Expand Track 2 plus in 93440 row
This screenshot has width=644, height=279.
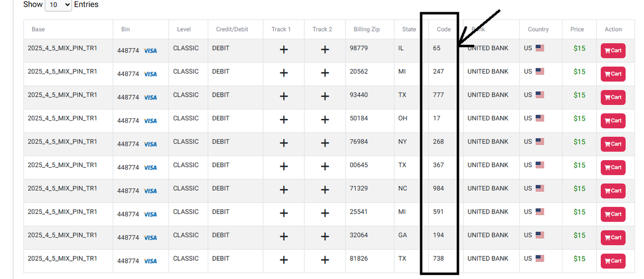[x=325, y=97]
